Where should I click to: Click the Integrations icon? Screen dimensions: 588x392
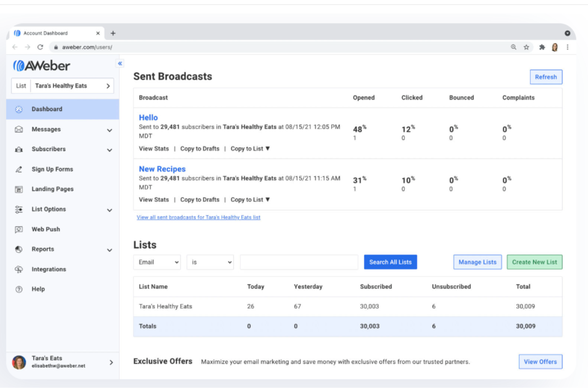(19, 269)
